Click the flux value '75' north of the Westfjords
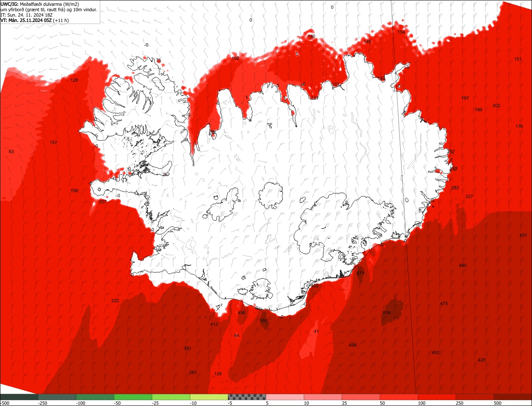The image size is (532, 406). click(x=158, y=61)
